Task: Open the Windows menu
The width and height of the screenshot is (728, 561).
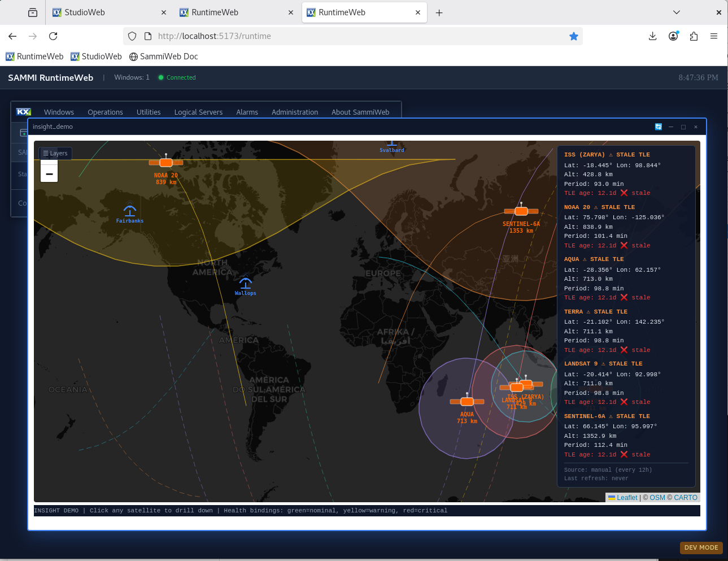Action: (x=59, y=112)
